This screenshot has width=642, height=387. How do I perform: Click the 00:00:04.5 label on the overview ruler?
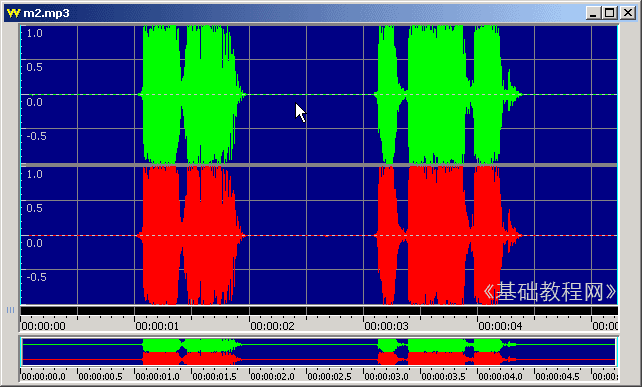[557, 376]
